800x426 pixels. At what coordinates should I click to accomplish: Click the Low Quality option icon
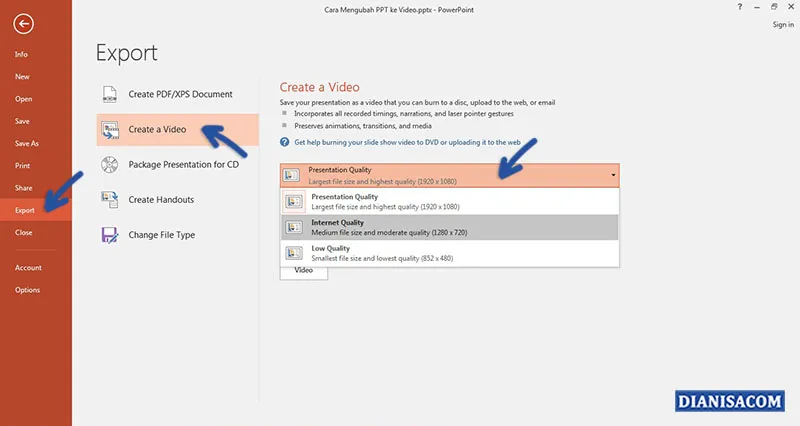coord(294,253)
